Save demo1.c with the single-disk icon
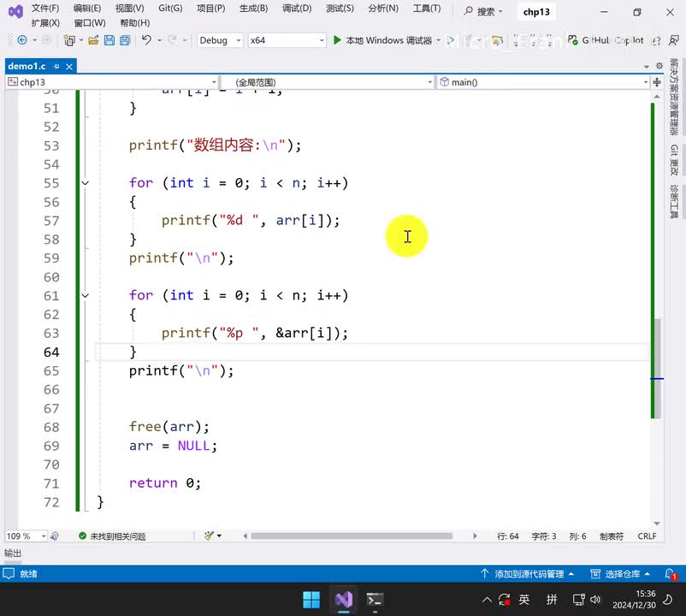This screenshot has width=686, height=616. [x=109, y=40]
